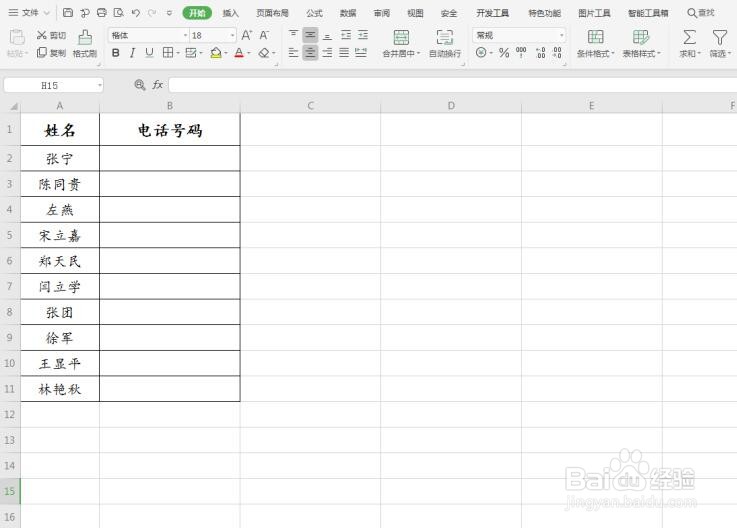Select cell containing 张宁
This screenshot has width=737, height=528.
click(x=60, y=158)
